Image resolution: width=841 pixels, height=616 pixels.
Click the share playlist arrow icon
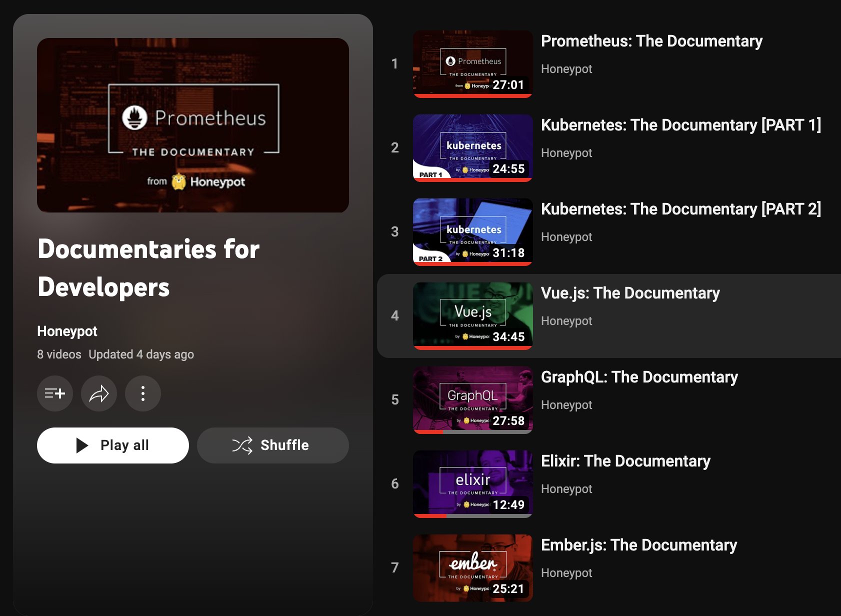[x=99, y=393]
